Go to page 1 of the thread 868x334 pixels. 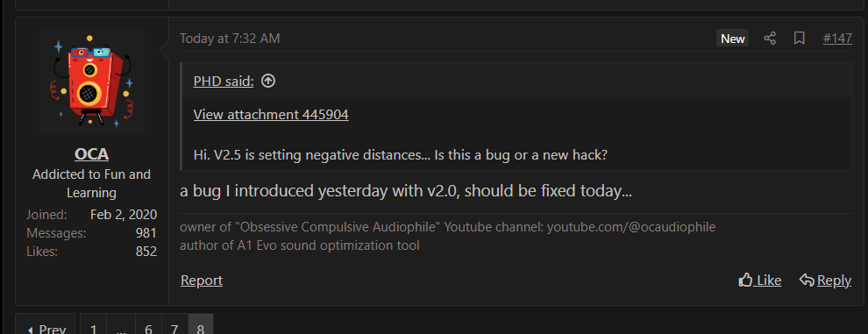94,327
